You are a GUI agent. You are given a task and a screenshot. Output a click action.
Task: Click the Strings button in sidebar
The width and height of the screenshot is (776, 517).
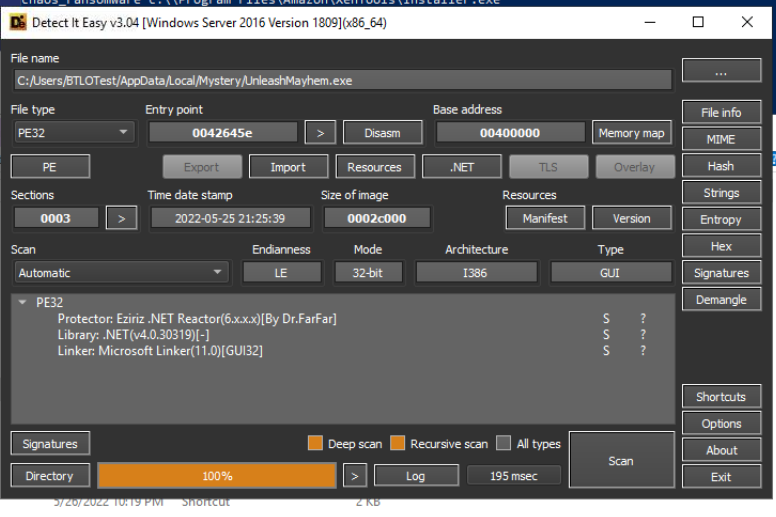coord(721,193)
